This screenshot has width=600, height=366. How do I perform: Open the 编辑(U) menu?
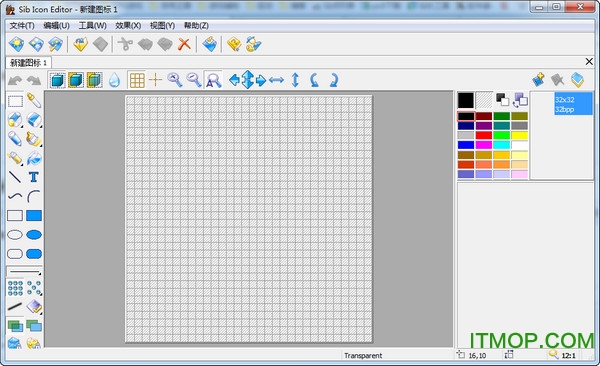pos(56,26)
